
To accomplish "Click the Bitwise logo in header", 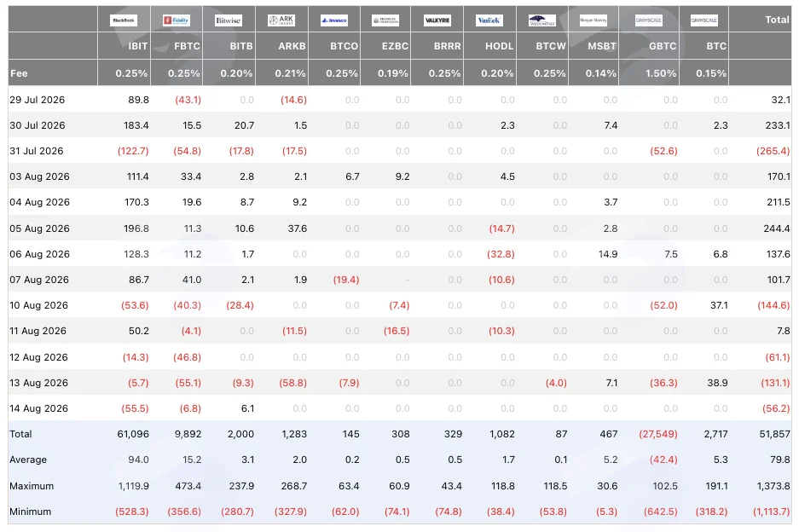I will (229, 20).
